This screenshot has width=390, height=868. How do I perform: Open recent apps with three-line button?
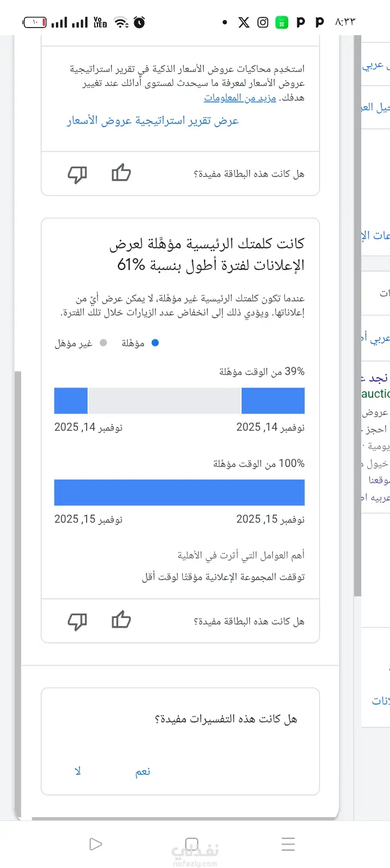click(x=288, y=844)
